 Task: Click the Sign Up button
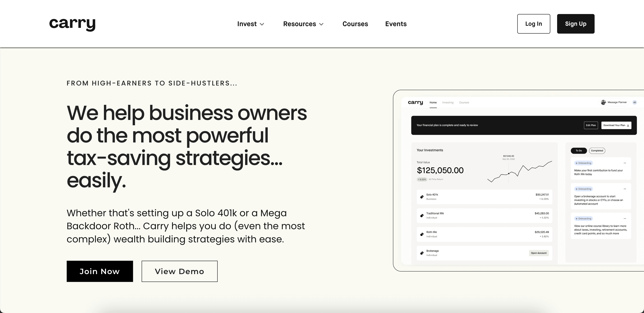tap(575, 24)
